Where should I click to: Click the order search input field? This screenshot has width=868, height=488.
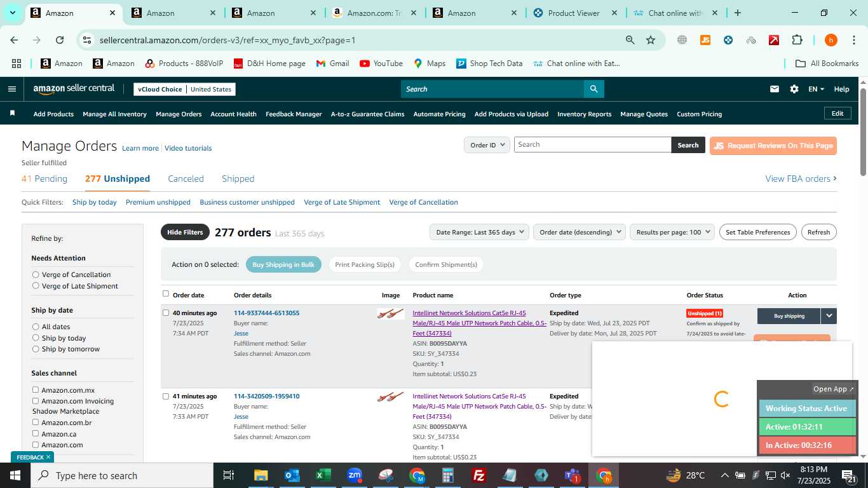pos(592,145)
